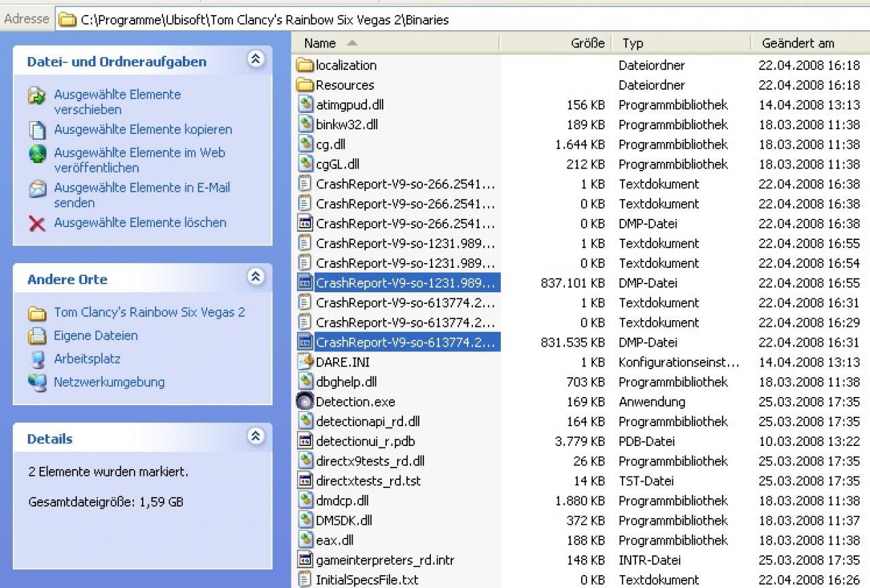Select the DMSDK.dll file icon
This screenshot has height=588, width=870.
(305, 519)
